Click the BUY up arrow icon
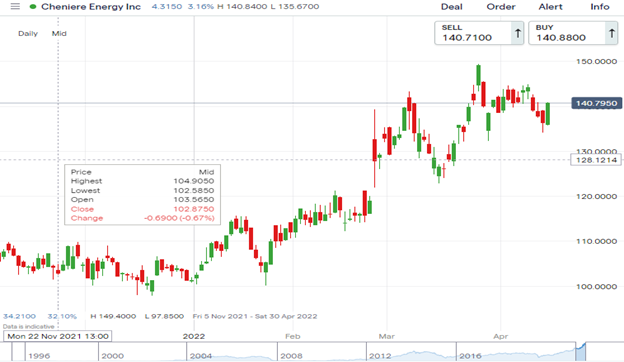The width and height of the screenshot is (624, 362). 612,33
